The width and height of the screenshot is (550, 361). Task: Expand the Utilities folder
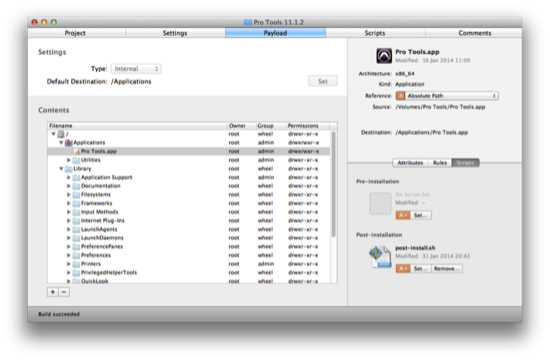point(69,160)
